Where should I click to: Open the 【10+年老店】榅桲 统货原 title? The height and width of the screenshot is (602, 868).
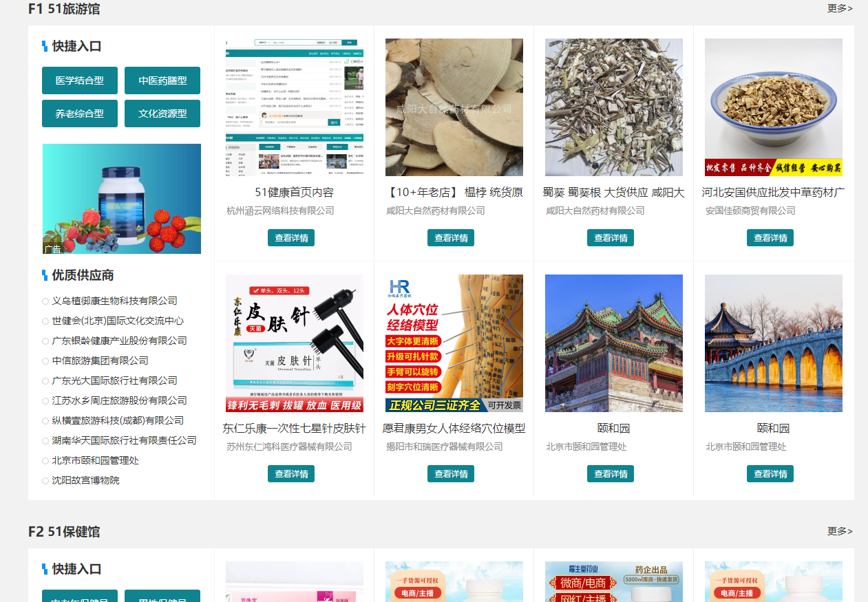click(x=454, y=193)
